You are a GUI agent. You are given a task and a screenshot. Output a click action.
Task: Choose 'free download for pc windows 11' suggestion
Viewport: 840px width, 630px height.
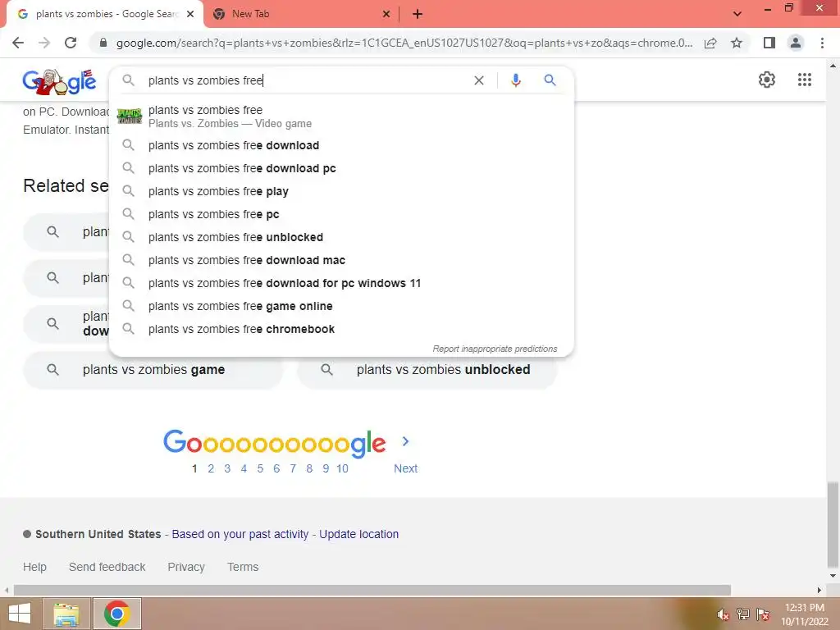[341, 283]
